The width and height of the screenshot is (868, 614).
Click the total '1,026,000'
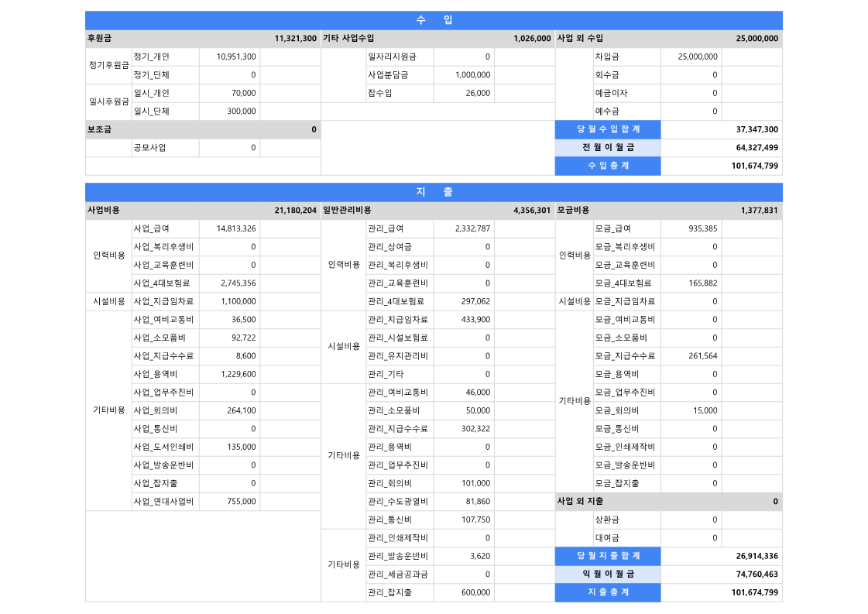[532, 38]
